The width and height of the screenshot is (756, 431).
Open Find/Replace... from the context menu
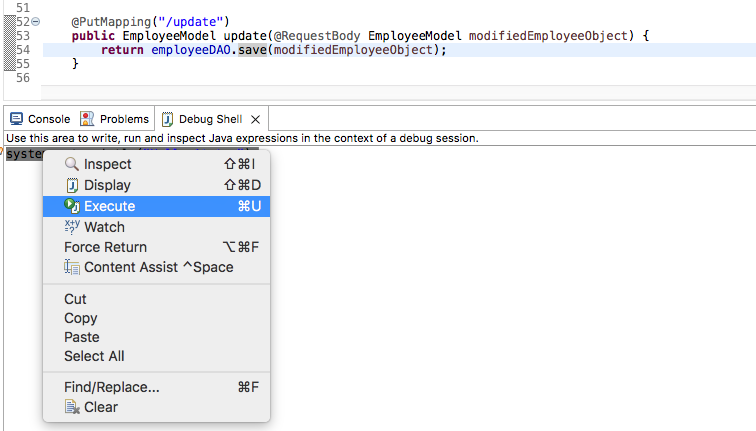click(111, 387)
